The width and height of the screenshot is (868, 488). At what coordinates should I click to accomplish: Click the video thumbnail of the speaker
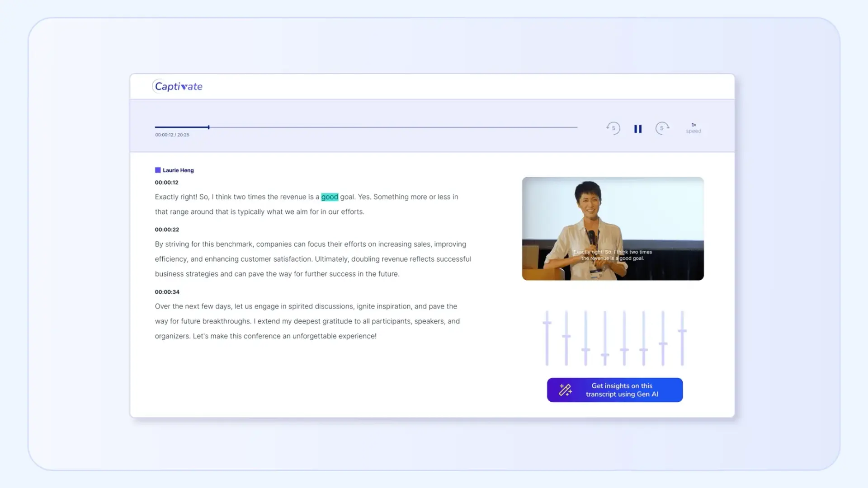[x=613, y=229]
